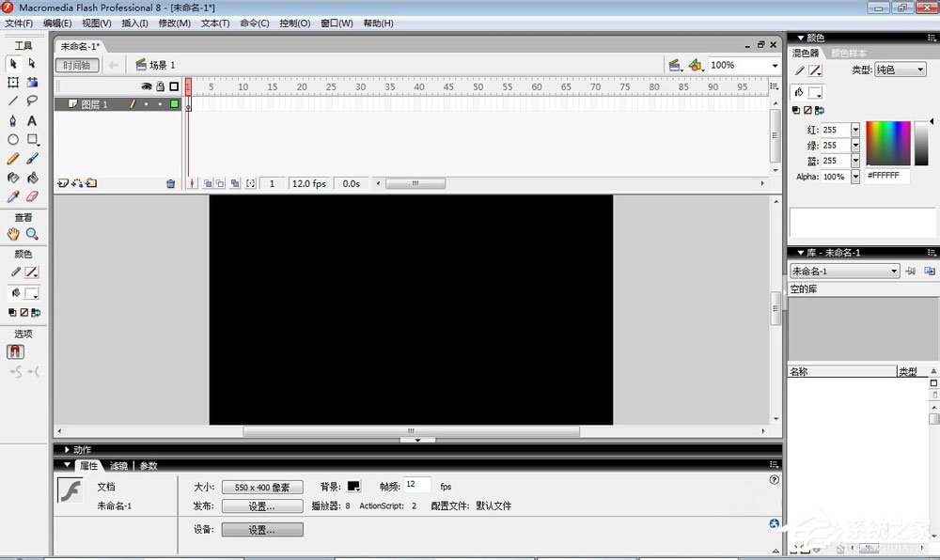Viewport: 940px width, 560px height.
Task: Select the Eyedropper tool
Action: coord(12,195)
